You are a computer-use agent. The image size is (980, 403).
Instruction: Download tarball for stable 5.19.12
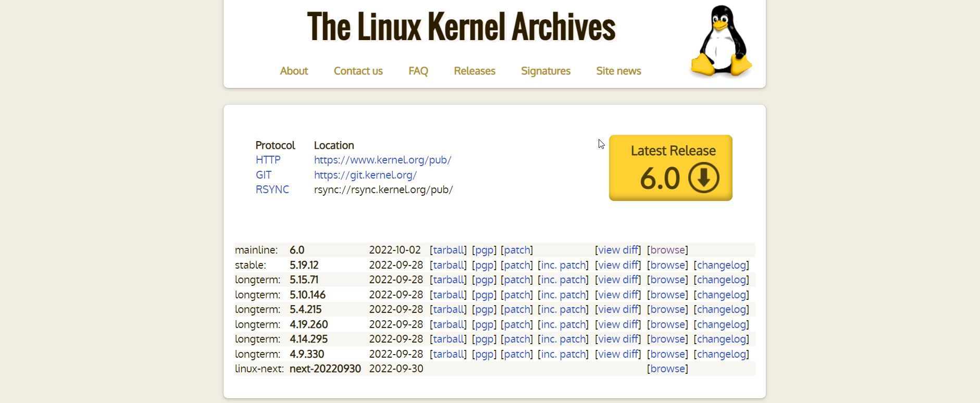449,265
